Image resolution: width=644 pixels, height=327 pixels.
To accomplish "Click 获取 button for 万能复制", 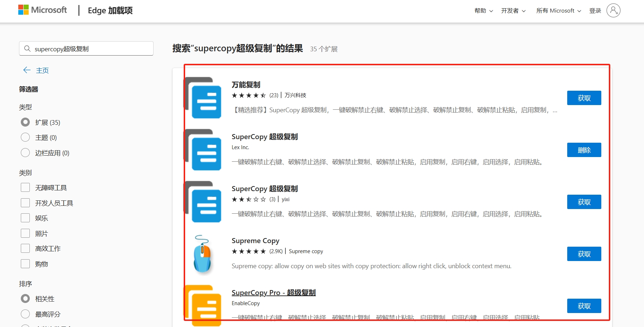I will (x=584, y=98).
